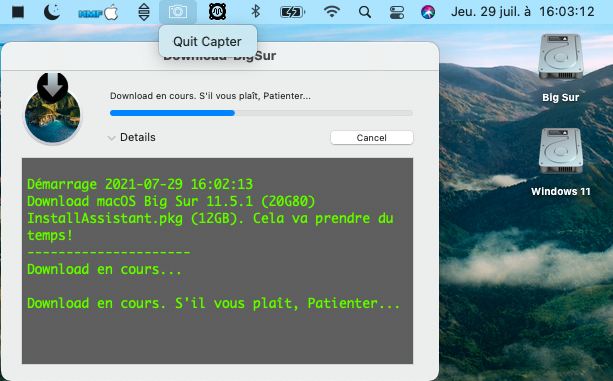613x381 pixels.
Task: Open the crescent moon menu bar icon
Action: (x=52, y=12)
